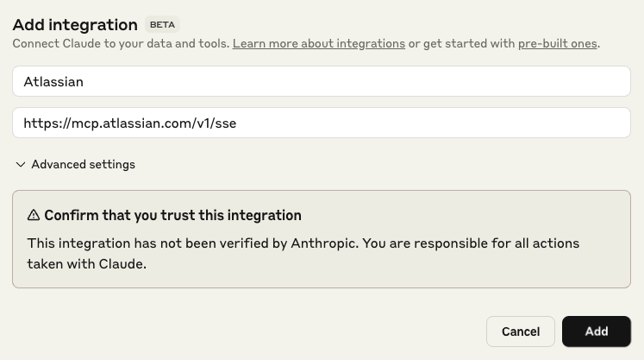This screenshot has width=644, height=360.
Task: Click the Connect Claude to your data text
Action: point(121,44)
